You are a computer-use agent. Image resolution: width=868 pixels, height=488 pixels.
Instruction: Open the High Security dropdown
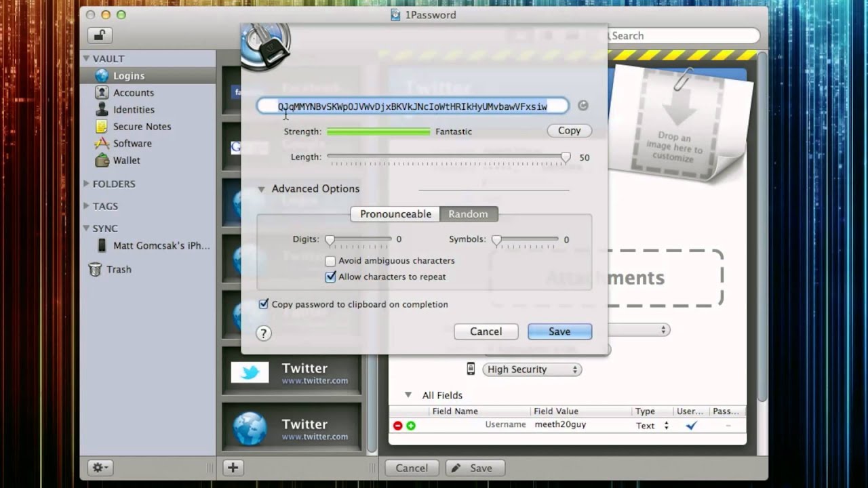[x=532, y=369]
